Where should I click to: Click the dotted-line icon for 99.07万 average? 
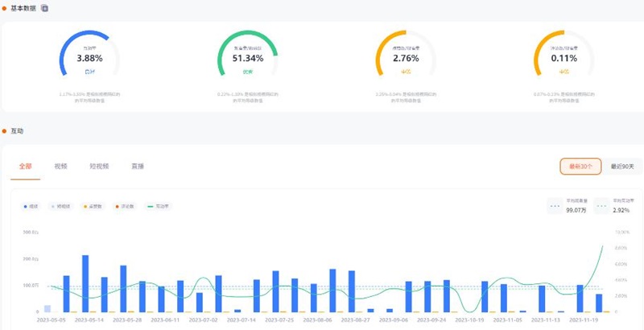point(554,207)
